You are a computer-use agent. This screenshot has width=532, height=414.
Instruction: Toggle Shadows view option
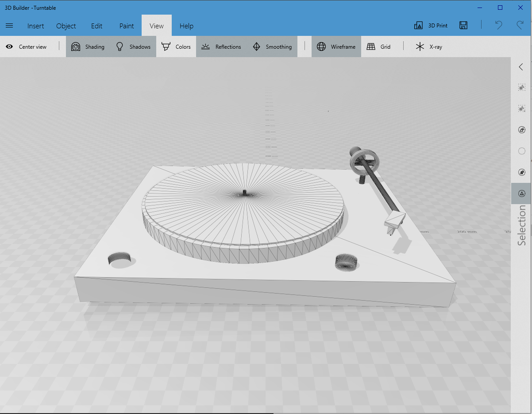click(133, 46)
